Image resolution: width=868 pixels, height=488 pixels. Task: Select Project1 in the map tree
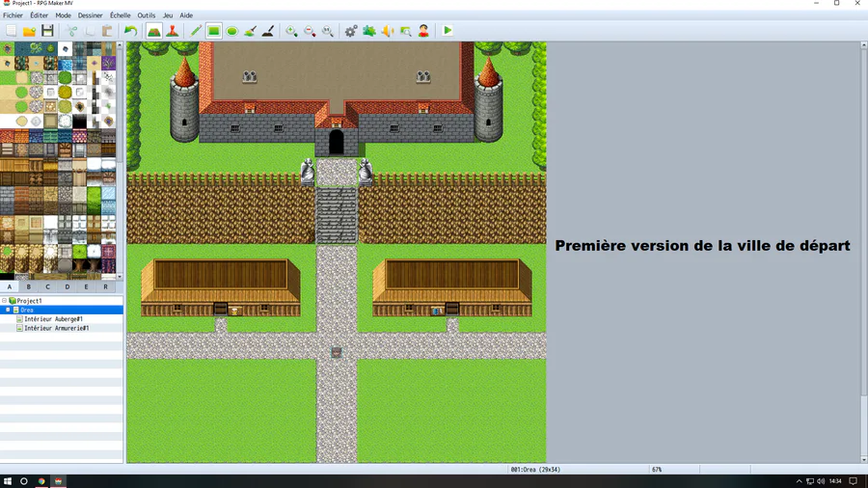29,301
